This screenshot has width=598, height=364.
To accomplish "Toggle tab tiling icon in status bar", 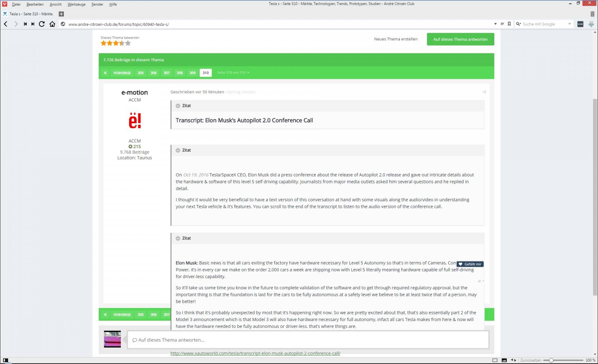I will (x=495, y=360).
